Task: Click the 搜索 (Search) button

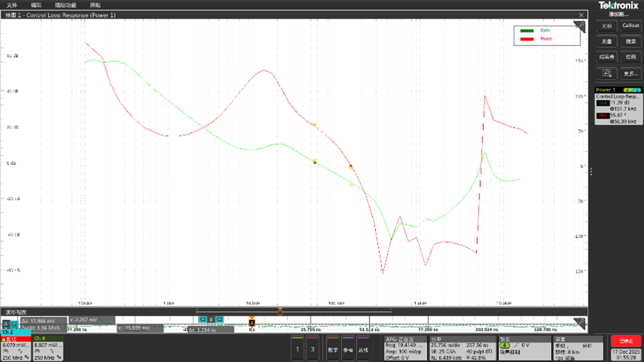Action: pos(630,42)
